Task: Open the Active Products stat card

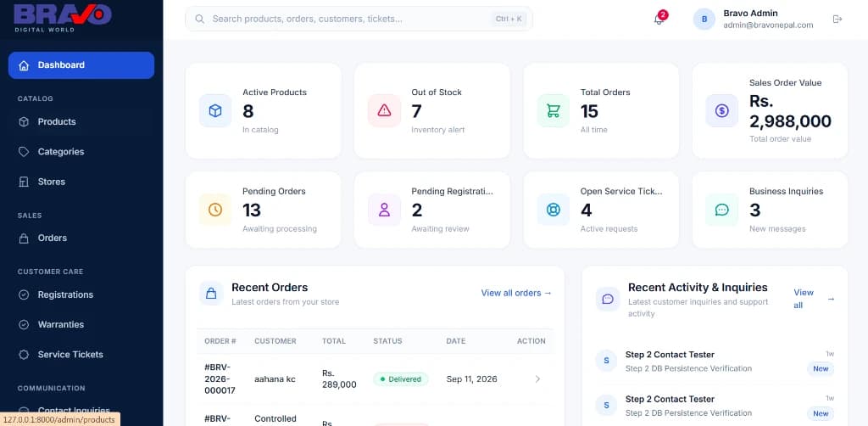Action: pyautogui.click(x=263, y=111)
